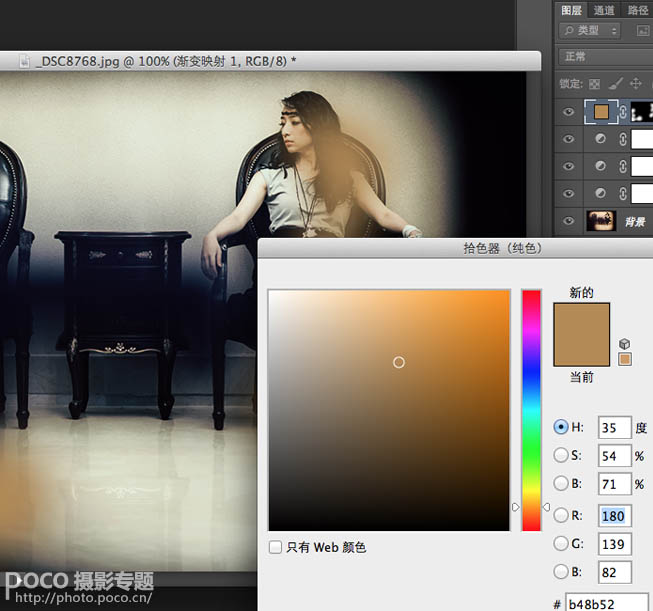Click the lock transparent pixels icon
653x611 pixels.
[595, 85]
